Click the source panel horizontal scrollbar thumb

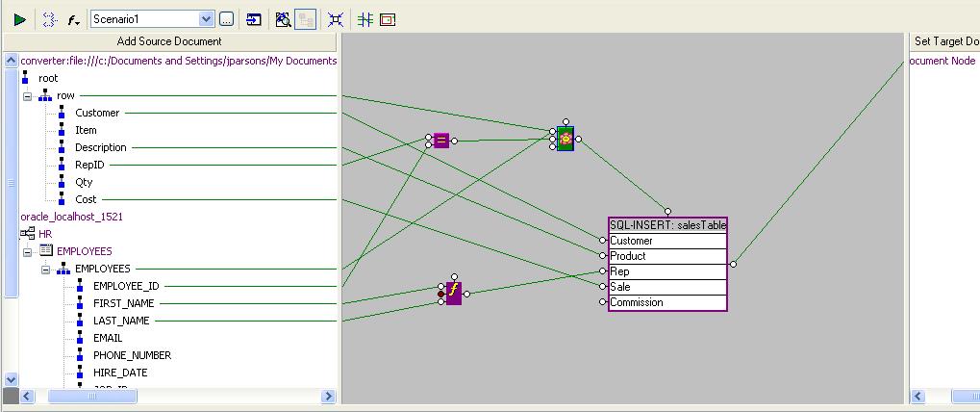click(x=91, y=396)
